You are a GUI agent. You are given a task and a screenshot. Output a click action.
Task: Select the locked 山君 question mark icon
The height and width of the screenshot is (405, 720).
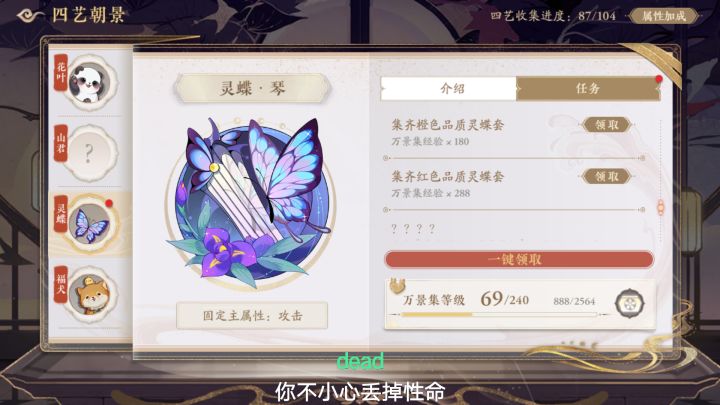(90, 153)
